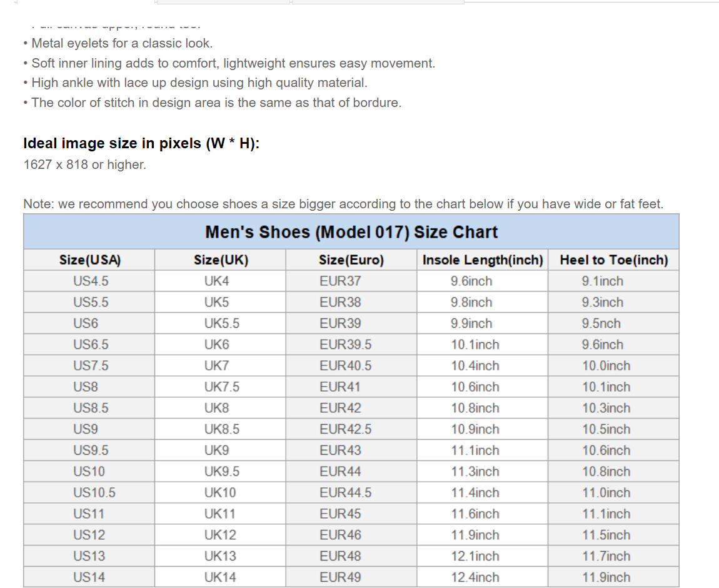Click the EUR48 size cell
Image resolution: width=719 pixels, height=588 pixels.
click(x=340, y=555)
